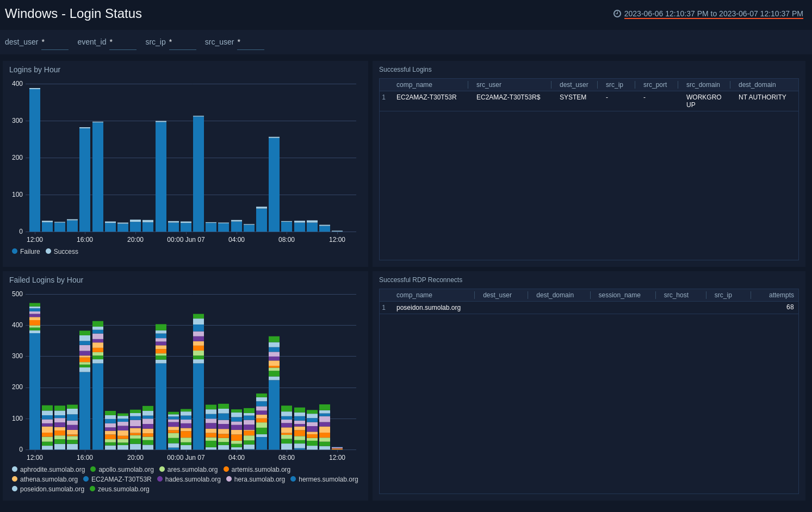Toggle poseidon.sumolab.org legend entry
Screen dimensions: 812x512
tap(48, 489)
